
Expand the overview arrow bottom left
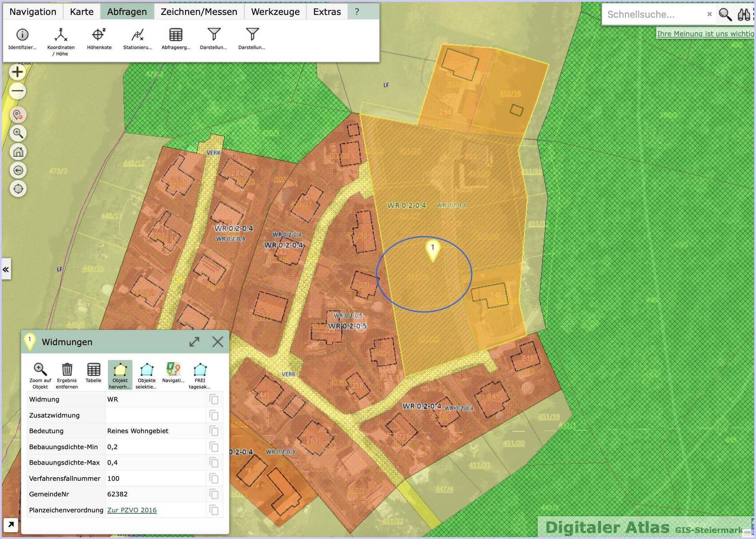[x=11, y=524]
